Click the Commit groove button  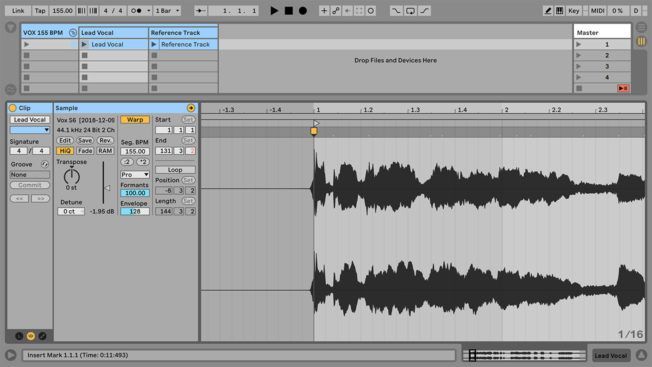click(x=30, y=185)
